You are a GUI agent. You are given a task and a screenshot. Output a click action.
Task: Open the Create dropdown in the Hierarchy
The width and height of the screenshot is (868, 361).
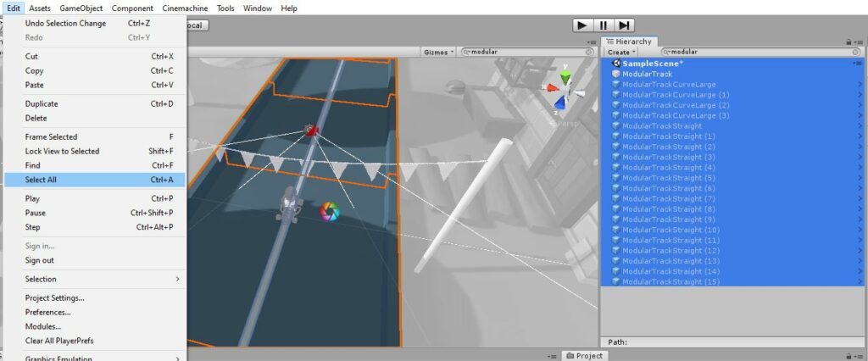(621, 52)
